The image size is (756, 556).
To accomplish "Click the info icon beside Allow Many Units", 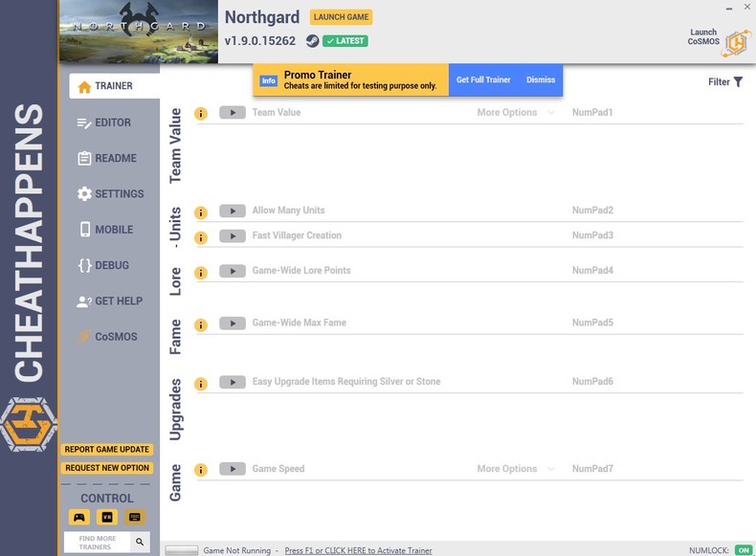I will tap(201, 212).
